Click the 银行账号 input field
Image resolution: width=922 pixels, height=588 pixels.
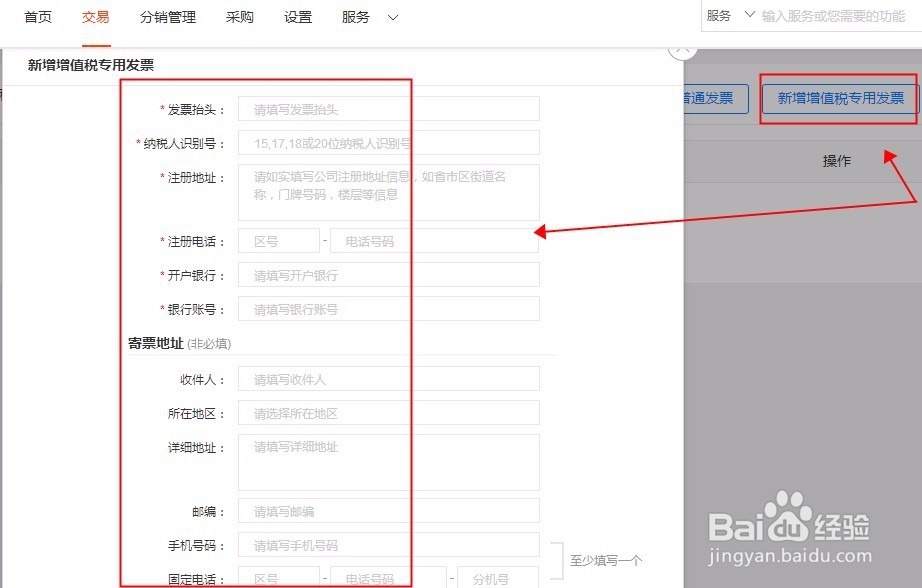tap(389, 309)
